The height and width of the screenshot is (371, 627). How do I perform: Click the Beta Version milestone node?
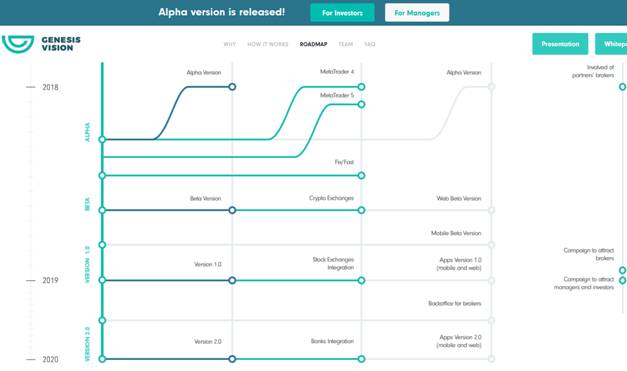coord(232,210)
